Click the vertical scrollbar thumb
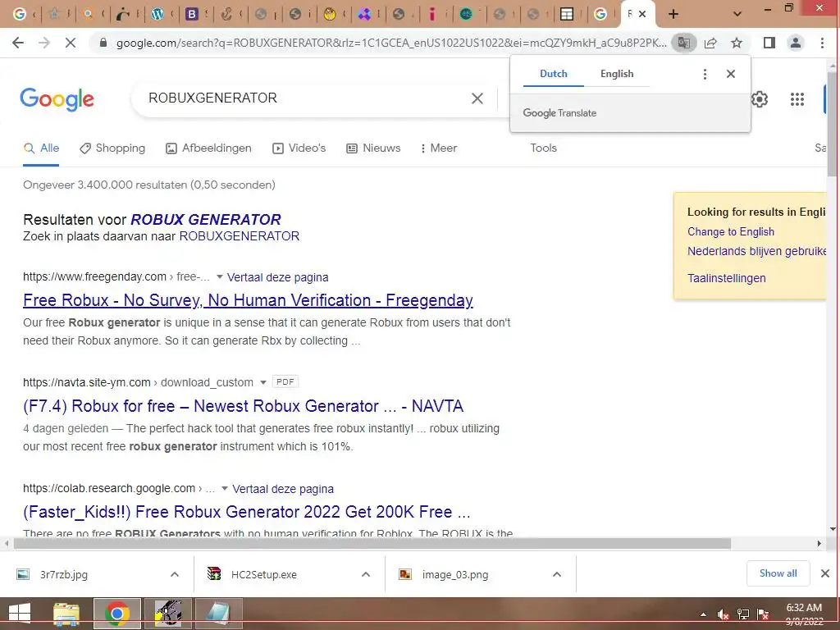Image resolution: width=840 pixels, height=630 pixels. pos(832,123)
